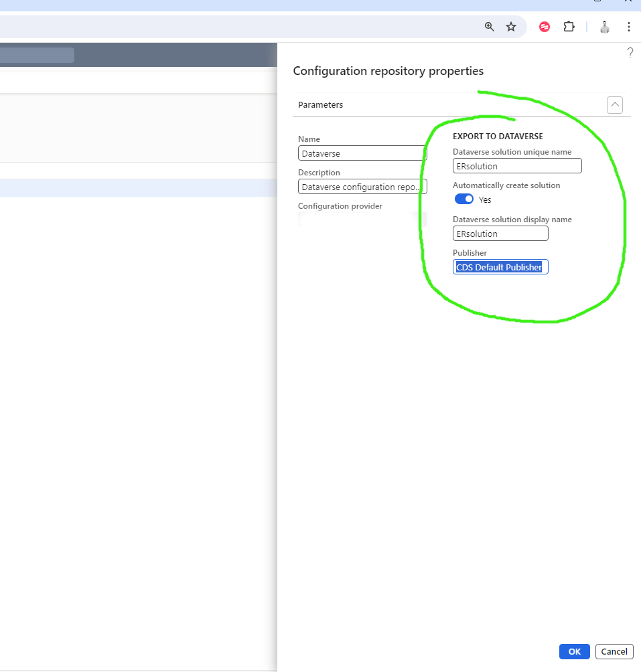Open the Configuration provider field
This screenshot has width=641, height=672.
coord(362,220)
